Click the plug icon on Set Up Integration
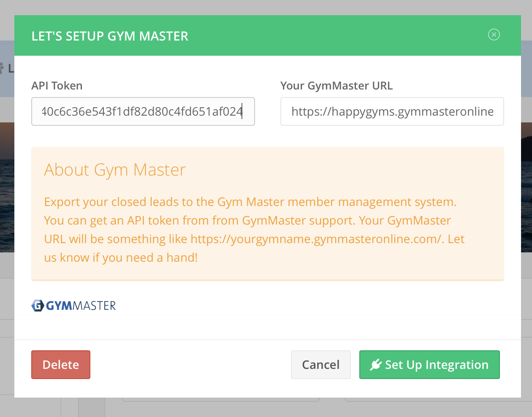The width and height of the screenshot is (532, 417). (x=376, y=365)
